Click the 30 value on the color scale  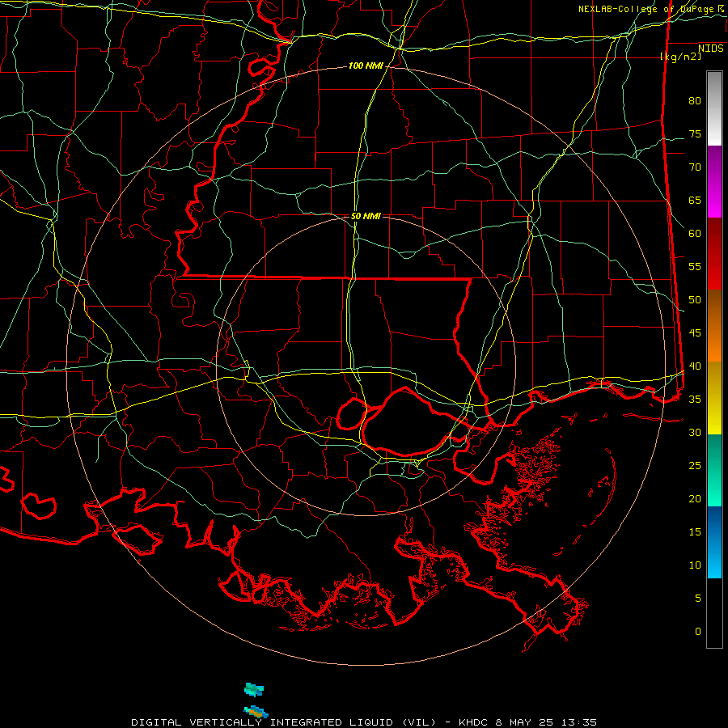point(695,433)
